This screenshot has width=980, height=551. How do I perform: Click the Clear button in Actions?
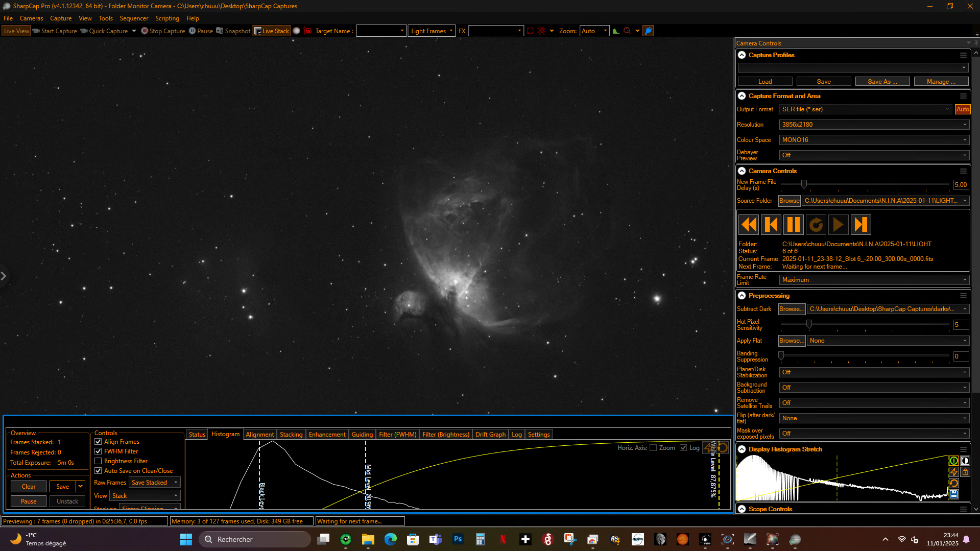click(29, 487)
